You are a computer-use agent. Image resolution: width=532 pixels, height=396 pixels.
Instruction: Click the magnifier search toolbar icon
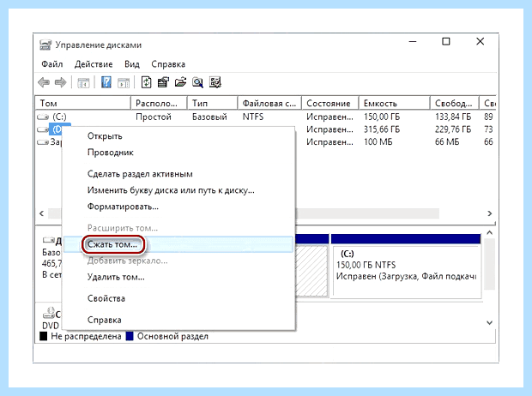(197, 82)
